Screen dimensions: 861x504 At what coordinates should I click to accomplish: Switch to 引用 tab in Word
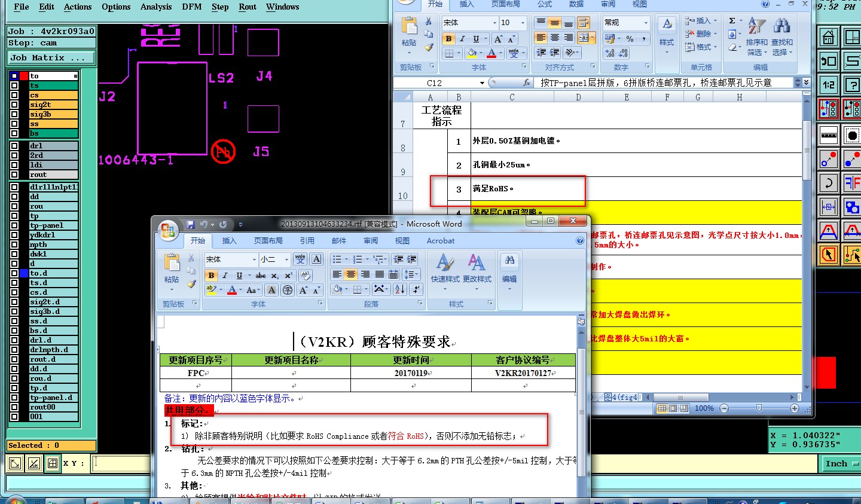tap(307, 240)
